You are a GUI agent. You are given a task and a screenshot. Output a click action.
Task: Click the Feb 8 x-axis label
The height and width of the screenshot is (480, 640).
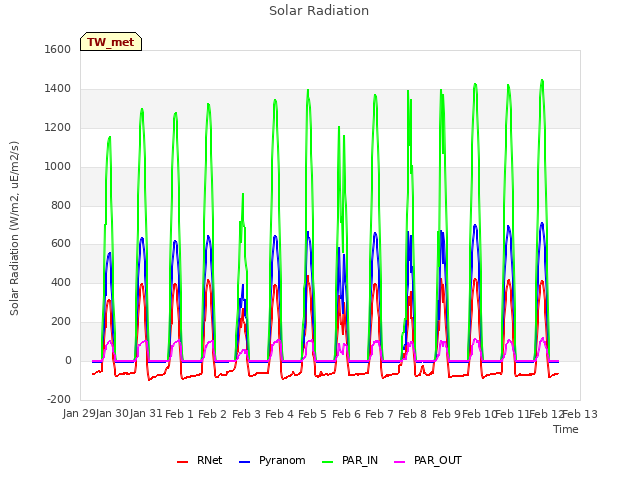pos(412,414)
